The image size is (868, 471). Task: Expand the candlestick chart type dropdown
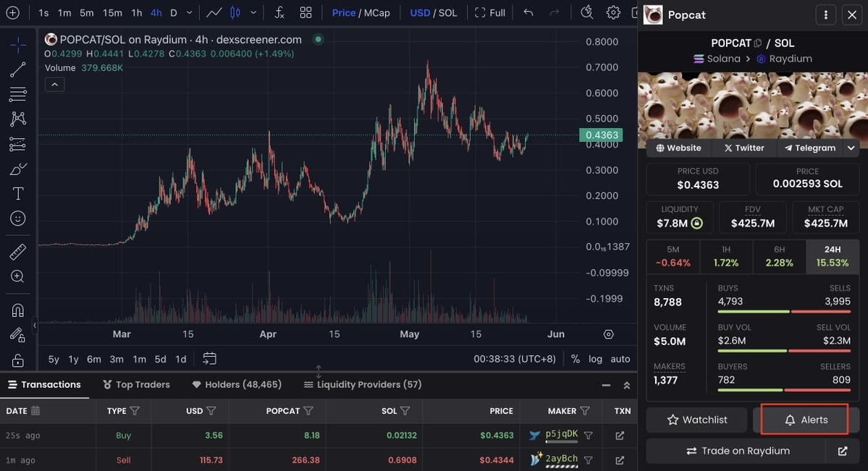point(253,13)
